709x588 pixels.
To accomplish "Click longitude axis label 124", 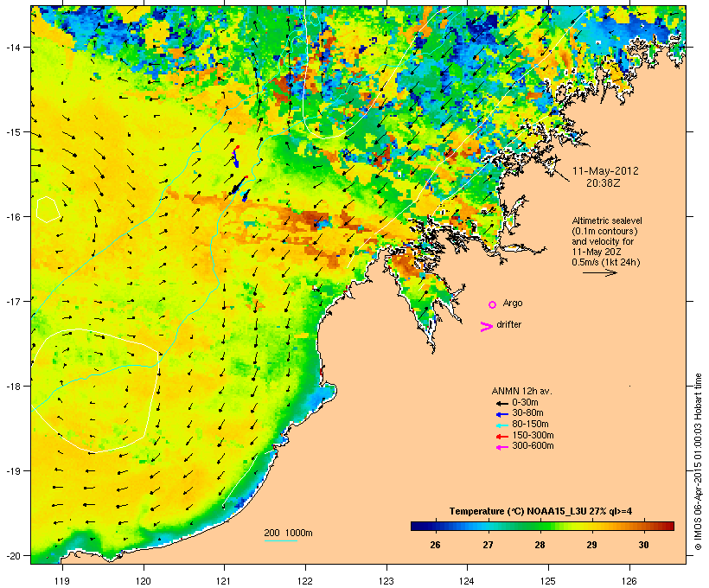I will tap(467, 581).
